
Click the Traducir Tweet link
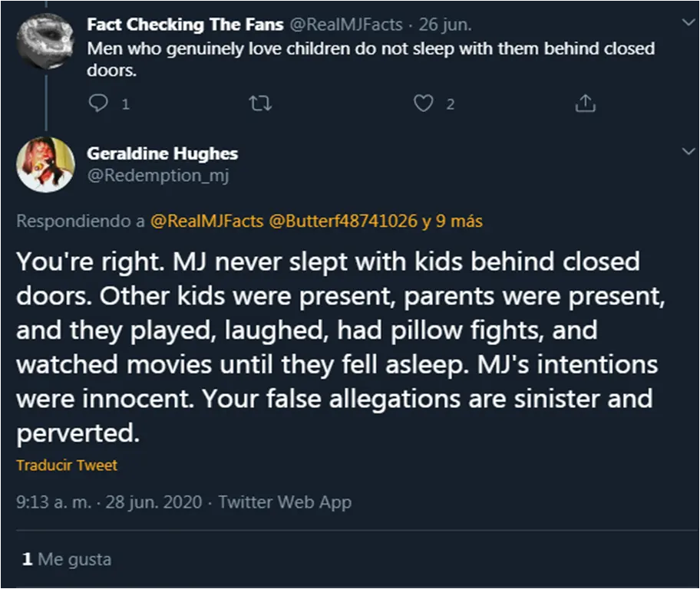point(67,466)
